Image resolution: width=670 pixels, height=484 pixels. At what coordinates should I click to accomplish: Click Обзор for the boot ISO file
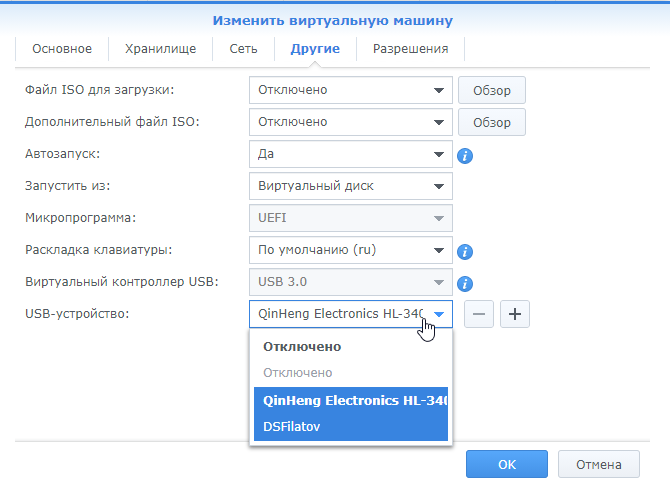(x=491, y=90)
